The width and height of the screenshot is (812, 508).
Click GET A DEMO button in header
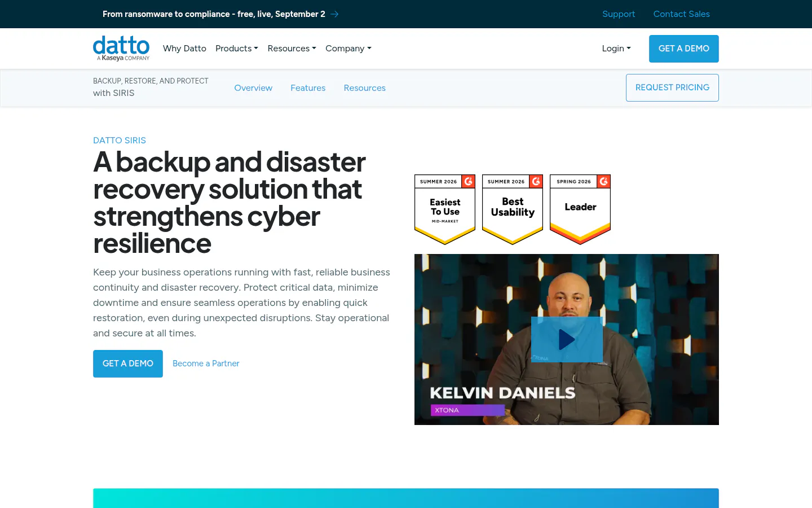[x=684, y=49]
